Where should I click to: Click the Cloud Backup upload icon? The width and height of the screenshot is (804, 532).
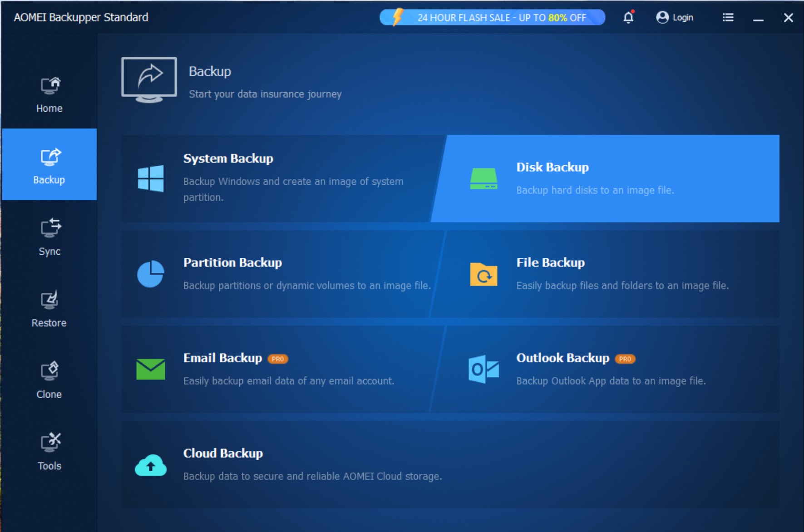pos(151,465)
